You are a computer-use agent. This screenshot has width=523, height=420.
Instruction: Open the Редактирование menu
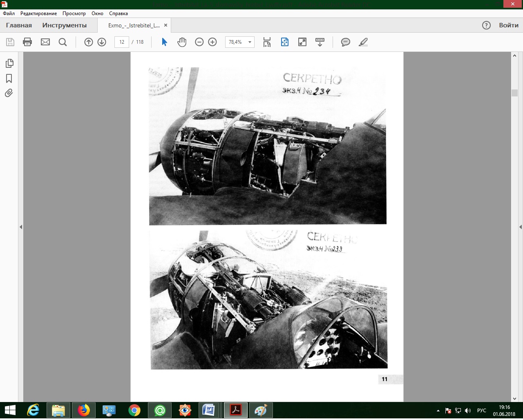(38, 13)
